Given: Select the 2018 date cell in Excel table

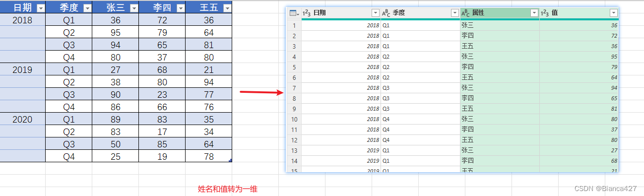Looking at the screenshot, I should click(x=22, y=20).
